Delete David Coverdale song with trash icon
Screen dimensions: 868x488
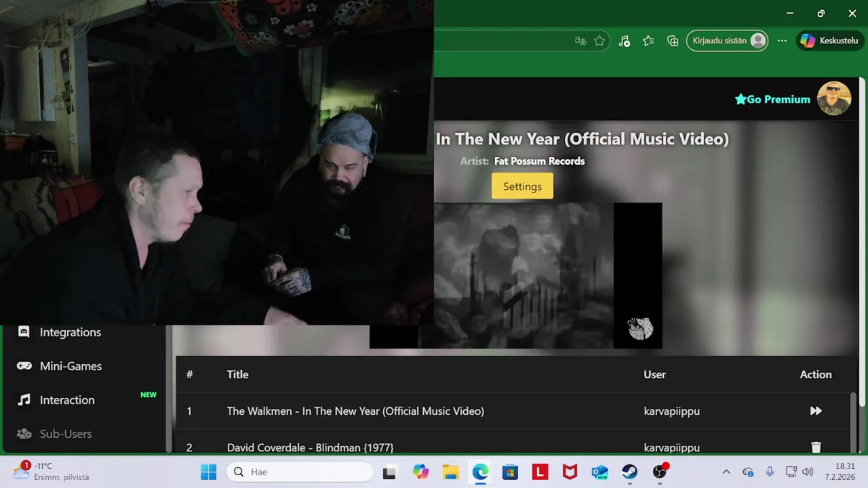(816, 447)
